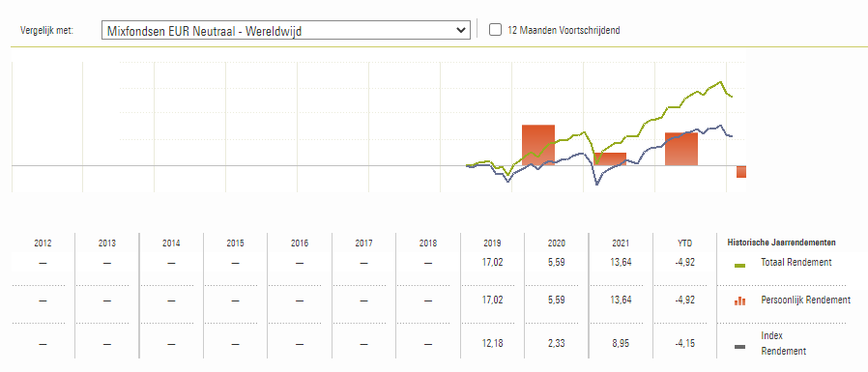Click the 17,02 Totaal Rendement value

coord(493,263)
